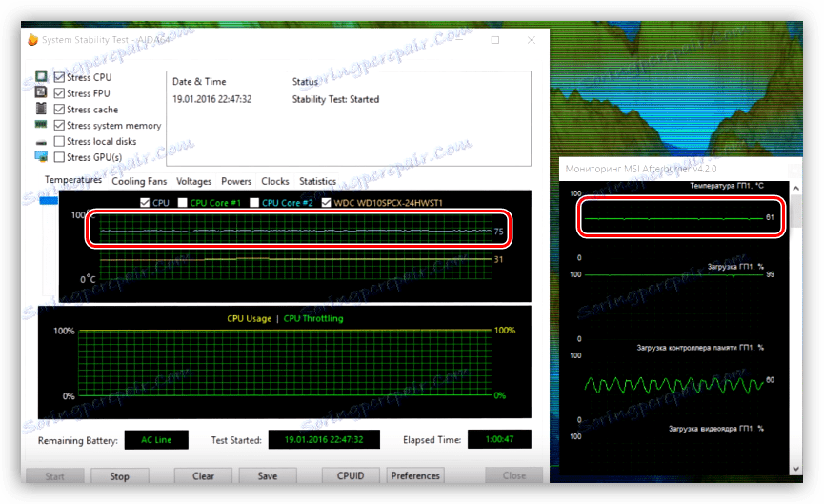Image resolution: width=824 pixels, height=504 pixels.
Task: Click the Date & Time column header
Action: pos(199,82)
